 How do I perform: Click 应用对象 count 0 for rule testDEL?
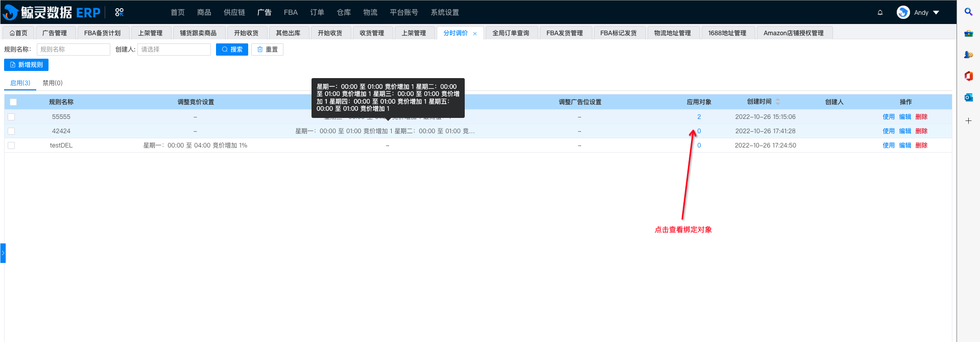point(699,145)
